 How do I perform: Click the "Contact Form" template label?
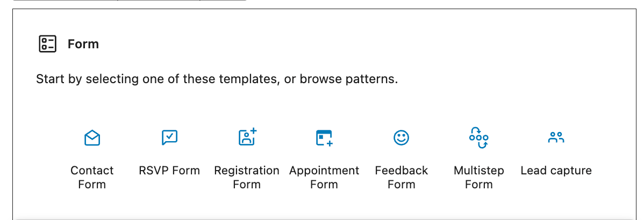pos(92,177)
